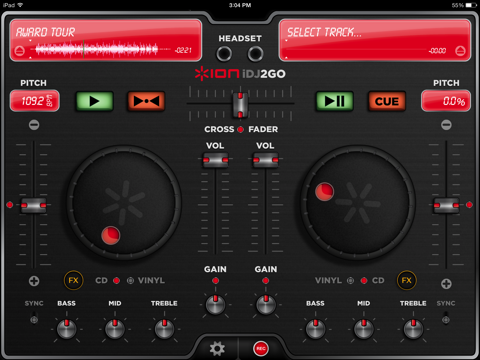Start recording with the REC button
Screen dimensions: 480x360
pos(261,349)
